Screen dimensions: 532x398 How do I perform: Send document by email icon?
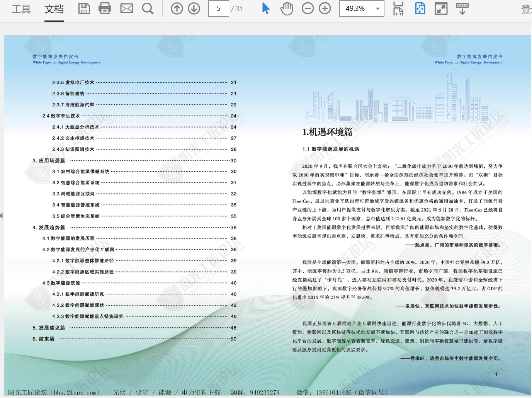(127, 9)
